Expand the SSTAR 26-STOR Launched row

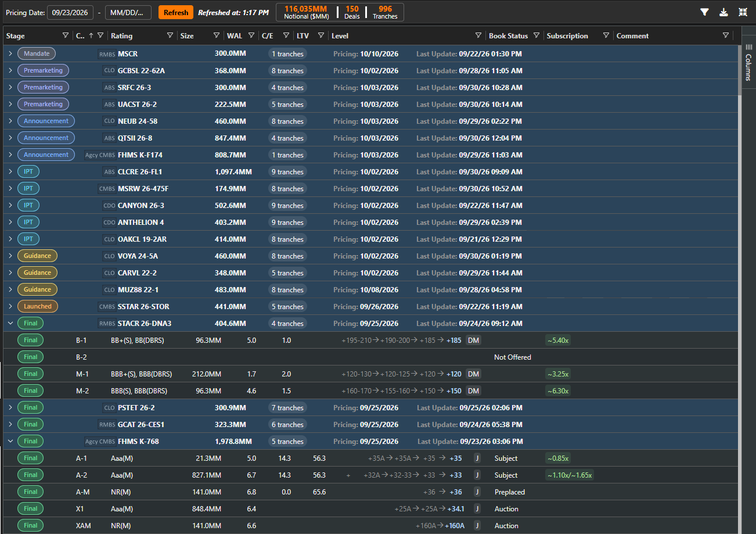pos(10,307)
